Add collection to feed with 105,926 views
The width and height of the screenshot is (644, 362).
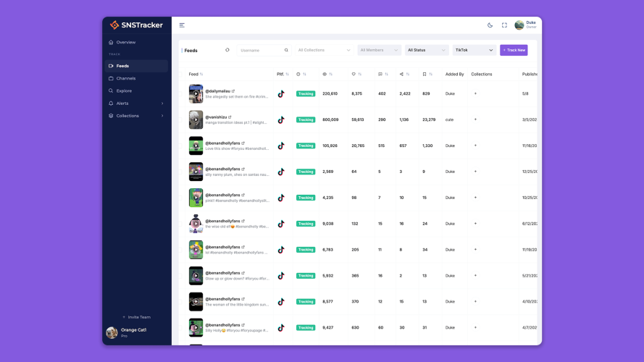click(x=476, y=146)
